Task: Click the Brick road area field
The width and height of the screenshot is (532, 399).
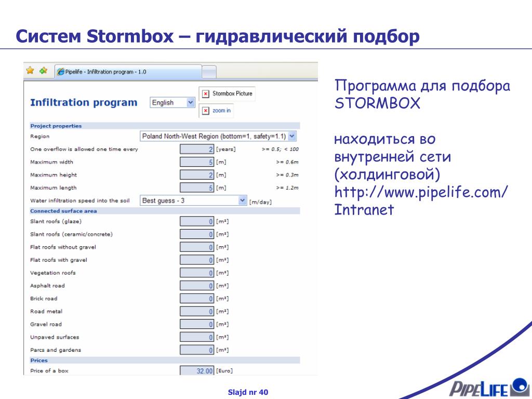Action: (197, 299)
